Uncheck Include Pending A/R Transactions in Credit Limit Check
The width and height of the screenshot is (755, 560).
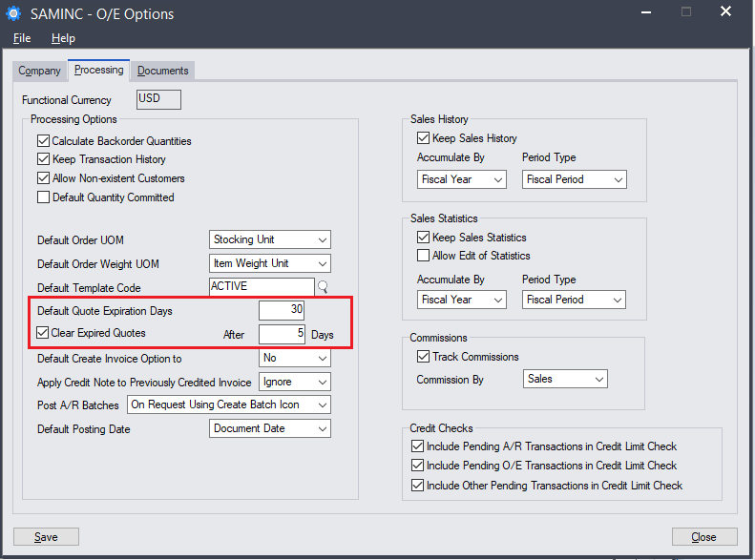pyautogui.click(x=417, y=446)
